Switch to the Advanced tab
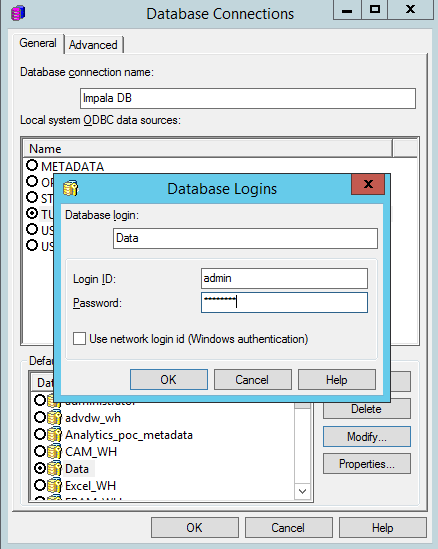The height and width of the screenshot is (549, 438). 93,45
